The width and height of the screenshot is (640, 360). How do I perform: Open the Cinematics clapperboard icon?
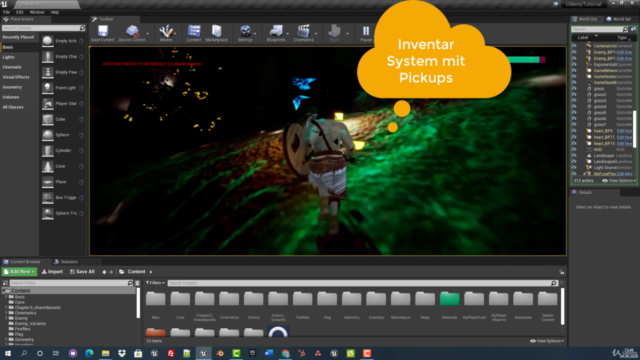click(x=303, y=31)
